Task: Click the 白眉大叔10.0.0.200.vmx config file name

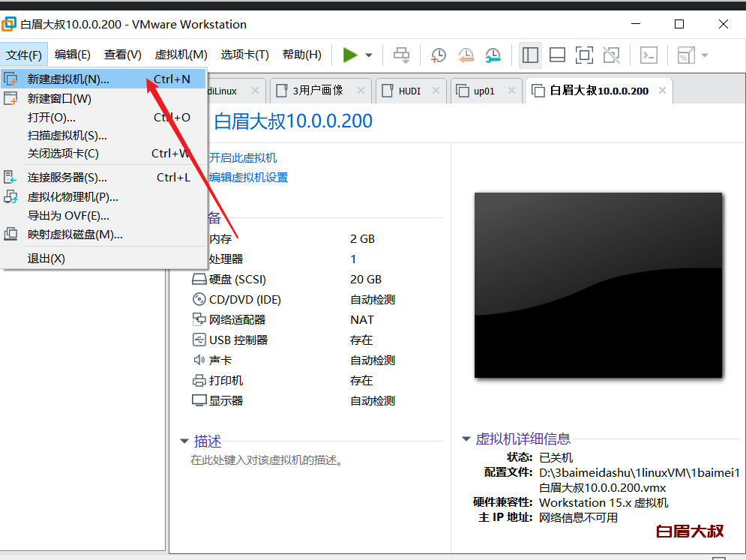Action: (x=602, y=488)
